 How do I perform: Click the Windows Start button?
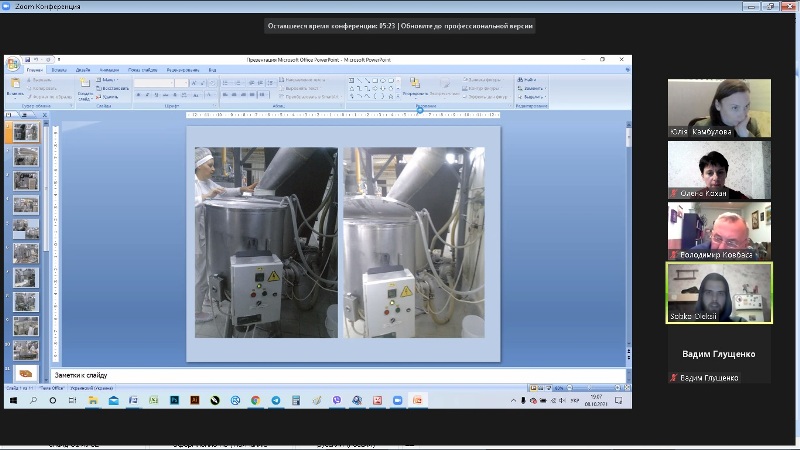point(12,400)
